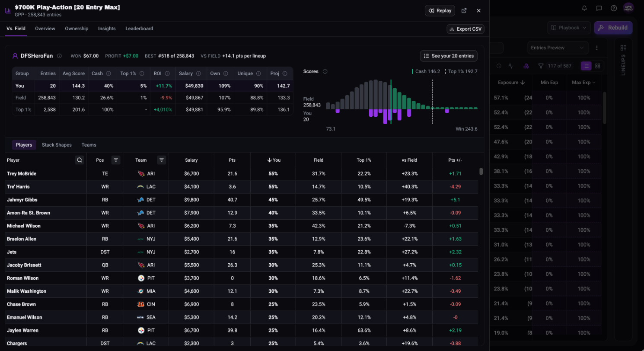The width and height of the screenshot is (644, 351).
Task: Click info icon next to DFSHeroFan
Action: (59, 56)
